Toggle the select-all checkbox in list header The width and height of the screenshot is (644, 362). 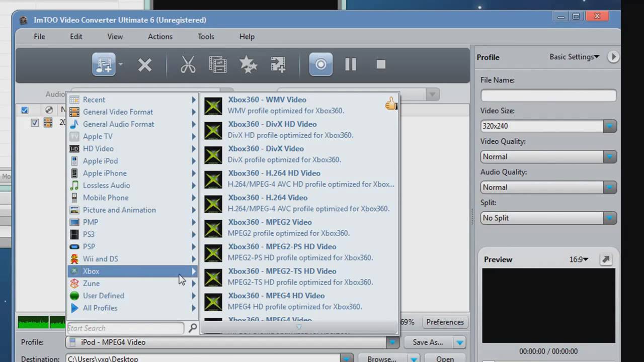25,110
